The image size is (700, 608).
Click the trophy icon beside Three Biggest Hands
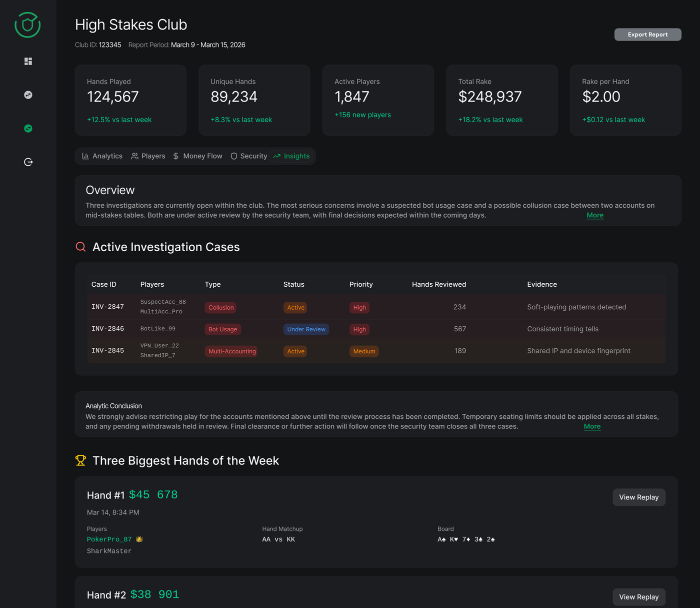[80, 460]
